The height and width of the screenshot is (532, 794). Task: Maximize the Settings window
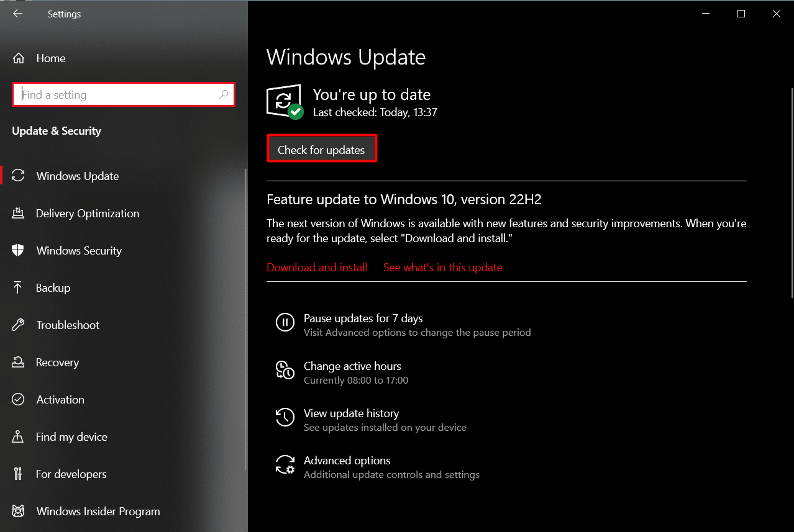[x=741, y=14]
